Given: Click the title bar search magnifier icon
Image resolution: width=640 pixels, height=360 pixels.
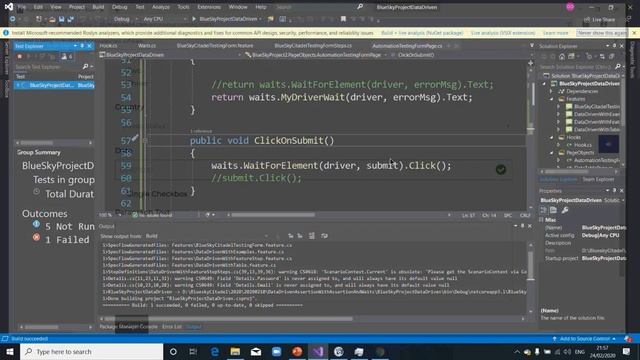Looking at the screenshot, I should tap(360, 7).
